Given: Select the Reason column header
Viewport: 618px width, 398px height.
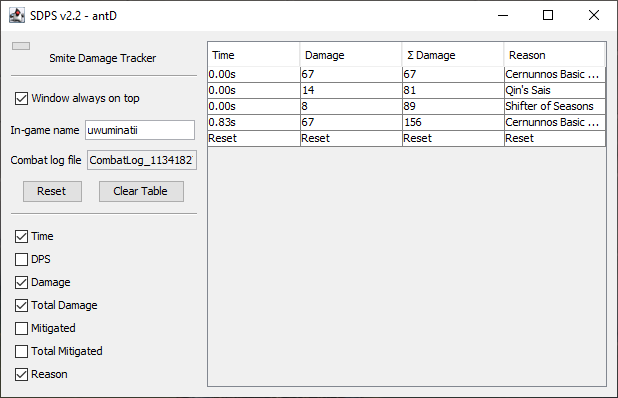Looking at the screenshot, I should click(555, 55).
